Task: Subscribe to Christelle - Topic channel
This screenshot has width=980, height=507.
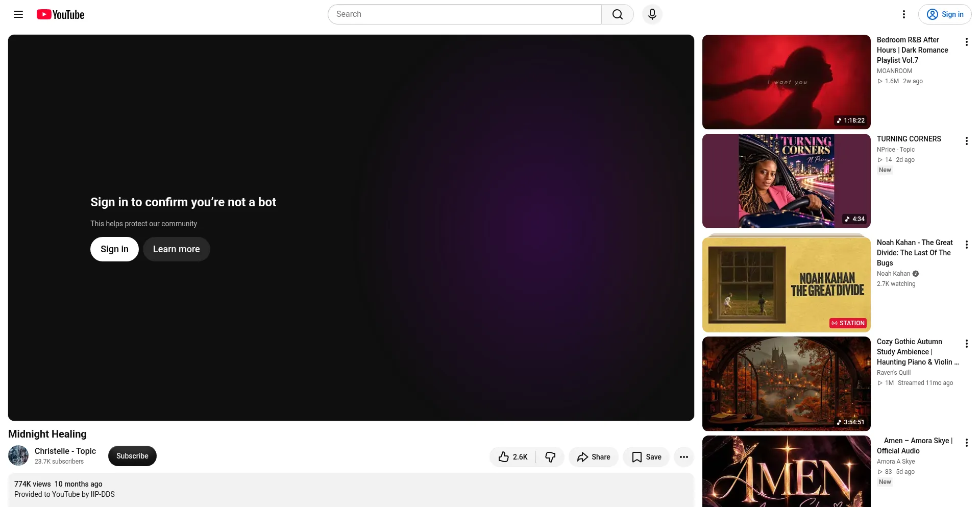Action: pyautogui.click(x=132, y=456)
